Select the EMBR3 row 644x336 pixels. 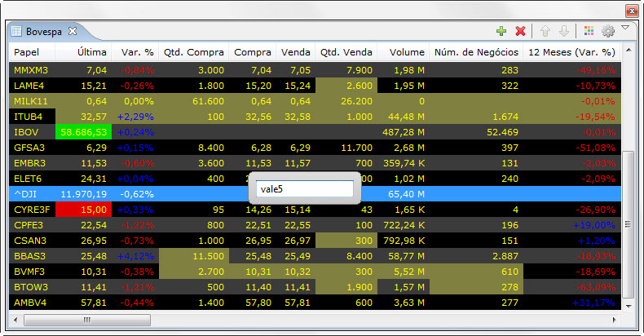coord(315,163)
